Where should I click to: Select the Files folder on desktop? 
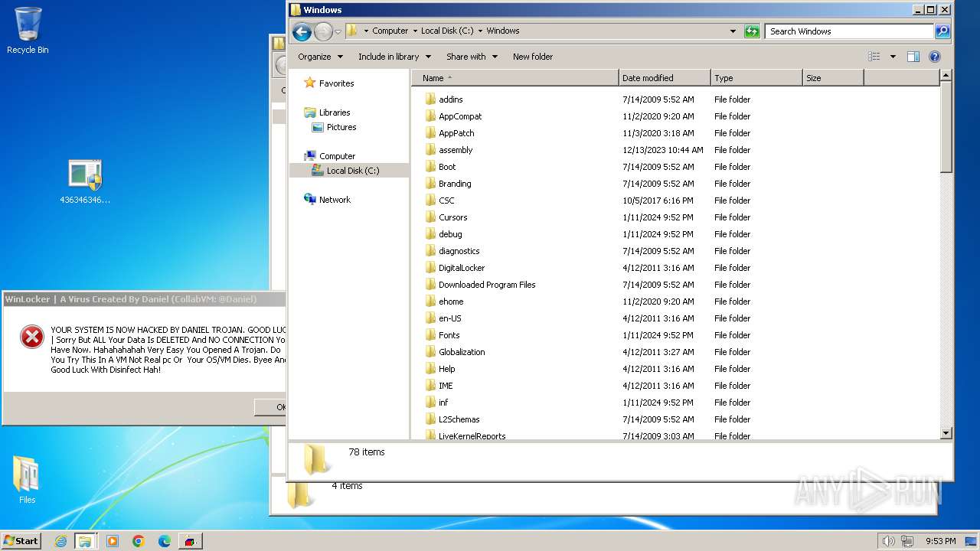coord(27,480)
